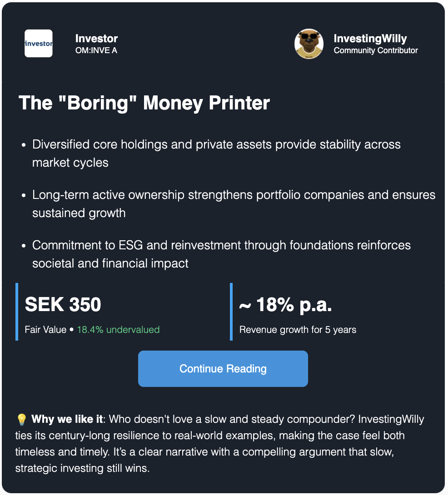448x495 pixels.
Task: Click the blue bar beside 18% p.a.
Action: coord(231,312)
